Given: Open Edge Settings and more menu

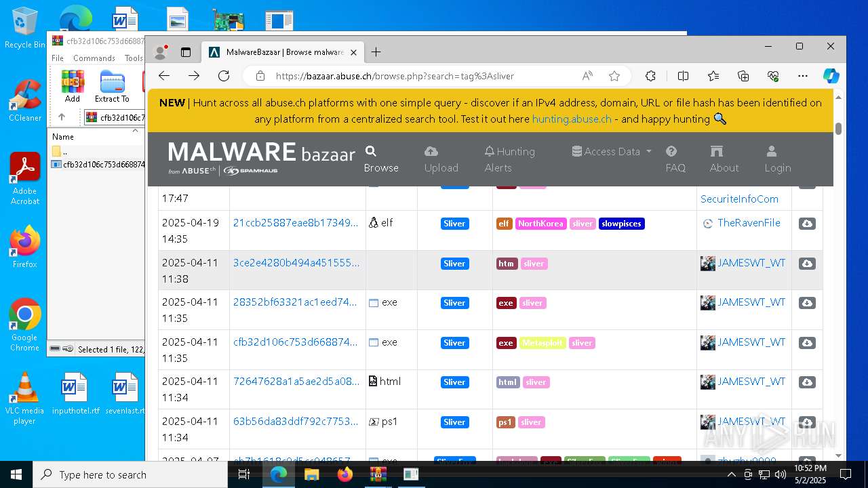Looking at the screenshot, I should coord(803,76).
